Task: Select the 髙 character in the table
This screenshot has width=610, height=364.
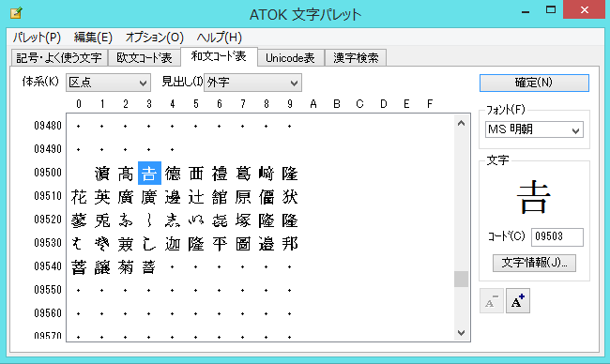Action: coord(126,173)
